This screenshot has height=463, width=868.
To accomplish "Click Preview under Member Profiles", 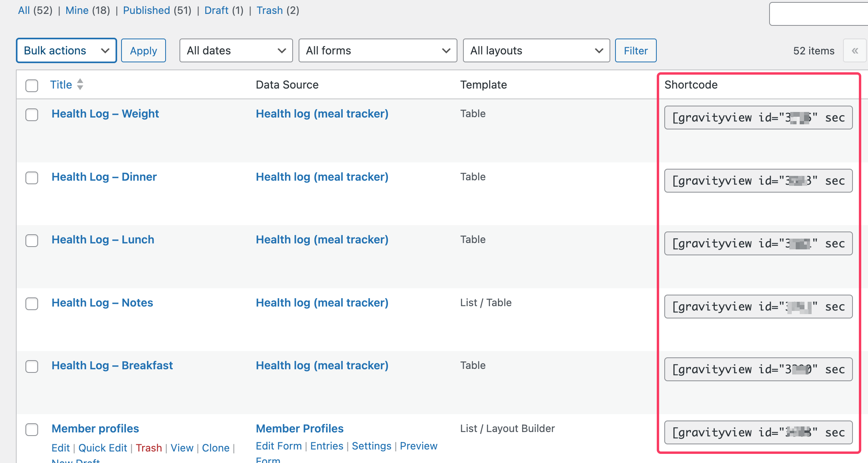I will click(x=419, y=446).
